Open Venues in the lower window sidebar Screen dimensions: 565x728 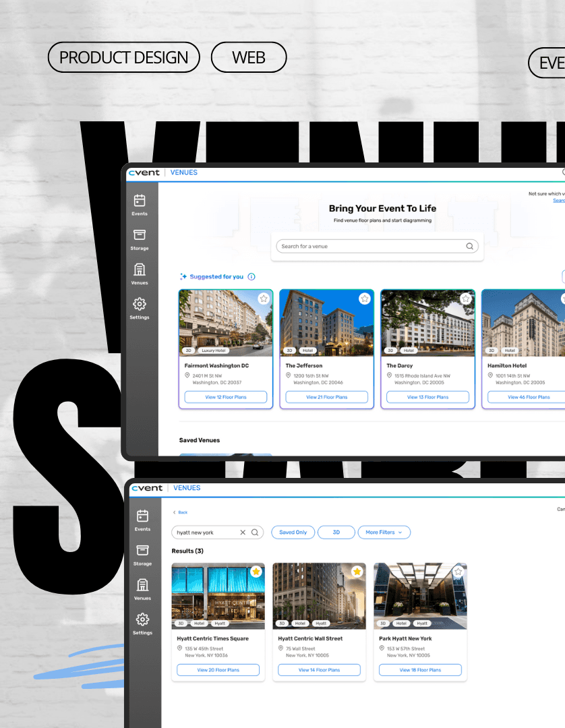[x=142, y=589]
